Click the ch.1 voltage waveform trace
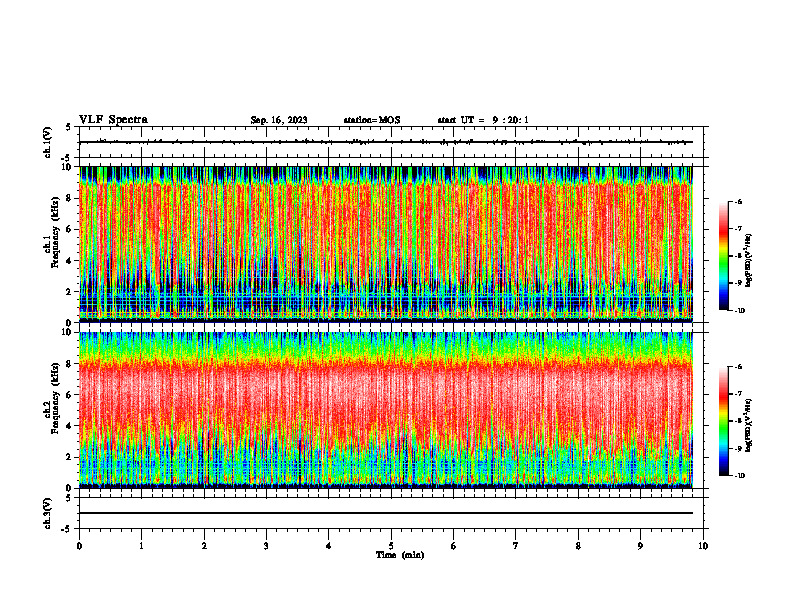Screen dimensions: 792x612 click(x=386, y=142)
